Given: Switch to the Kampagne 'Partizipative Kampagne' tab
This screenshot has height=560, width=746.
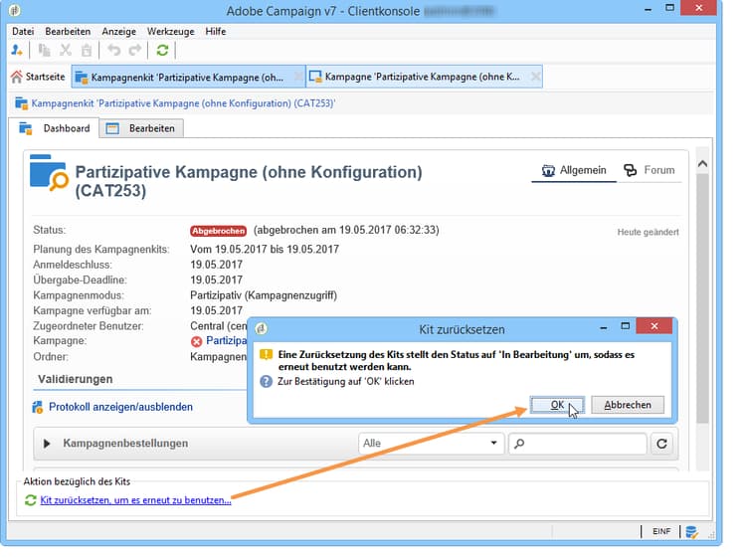Looking at the screenshot, I should pyautogui.click(x=423, y=77).
